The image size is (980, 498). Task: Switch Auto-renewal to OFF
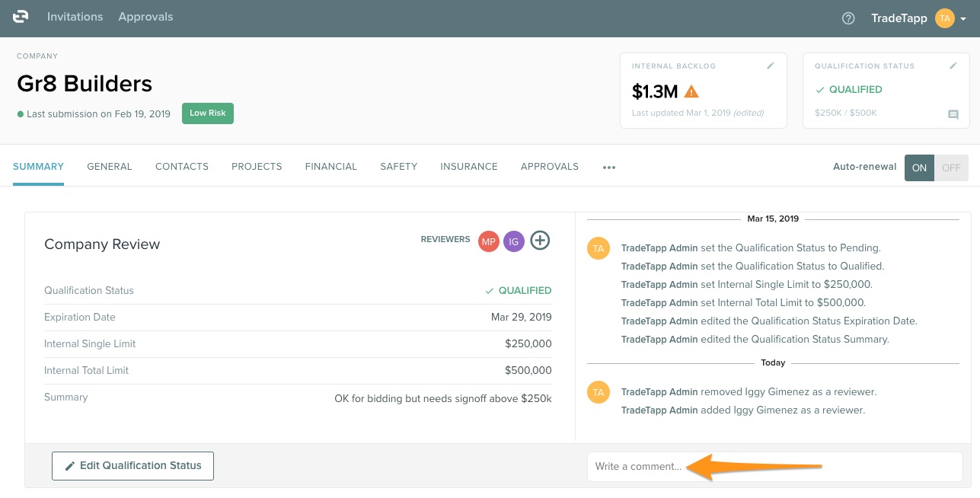(951, 168)
